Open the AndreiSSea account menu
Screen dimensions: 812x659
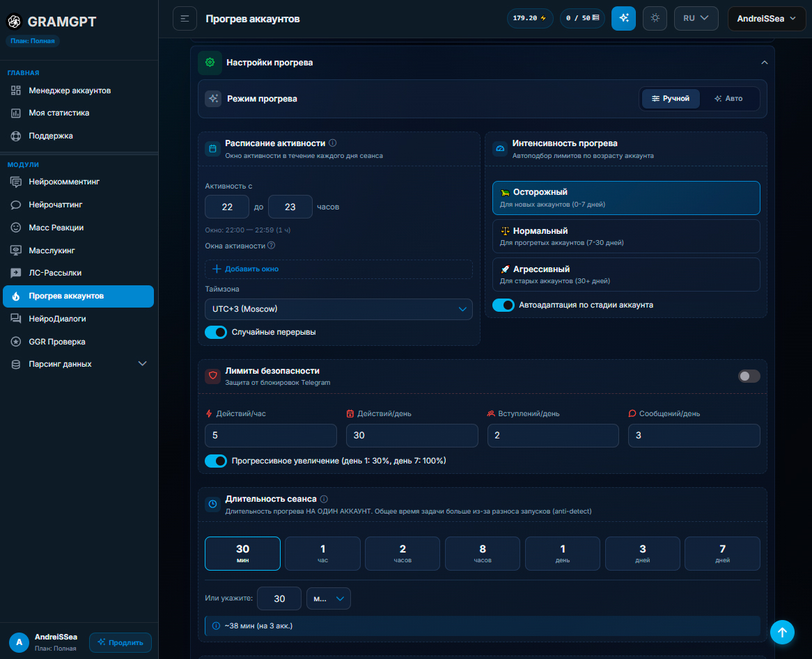(767, 19)
